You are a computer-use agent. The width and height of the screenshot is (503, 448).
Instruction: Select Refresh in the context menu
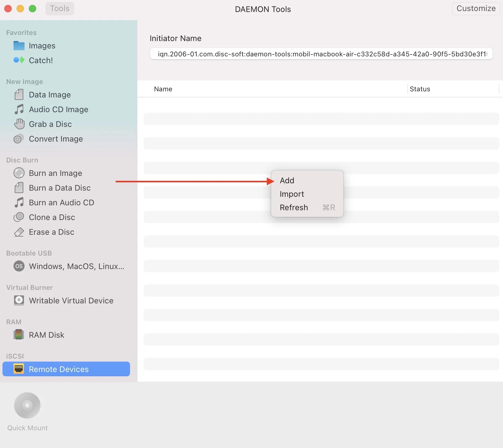[294, 207]
